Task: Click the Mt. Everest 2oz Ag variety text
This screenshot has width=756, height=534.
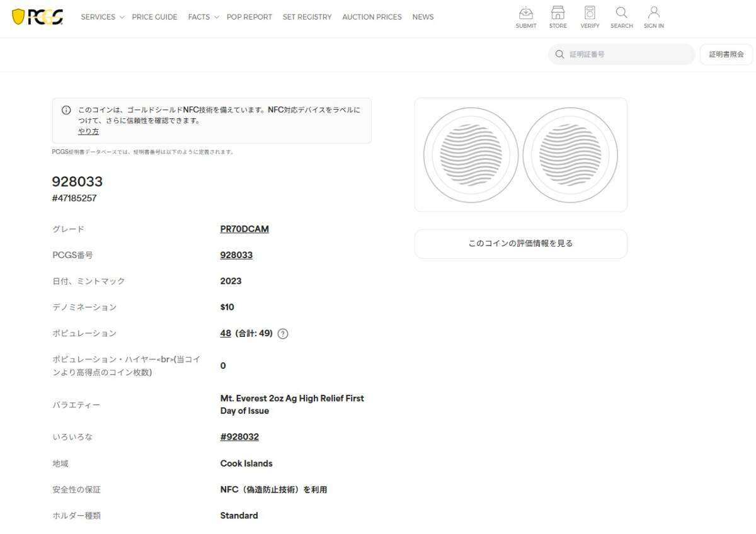Action: (x=292, y=404)
